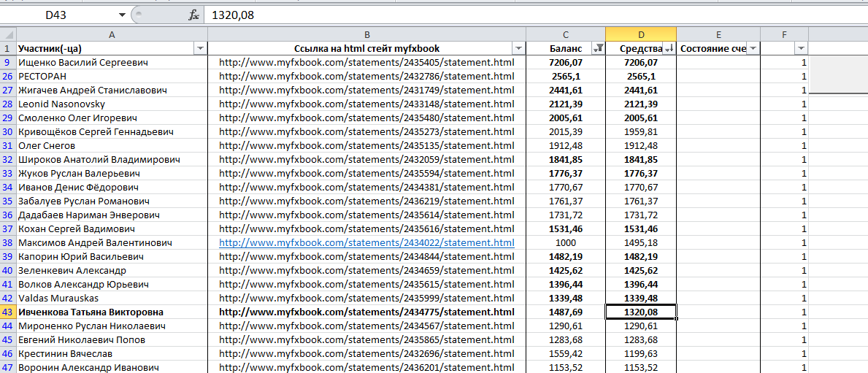Select the statement link cell containing 2436201
This screenshot has width=868, height=373.
366,367
